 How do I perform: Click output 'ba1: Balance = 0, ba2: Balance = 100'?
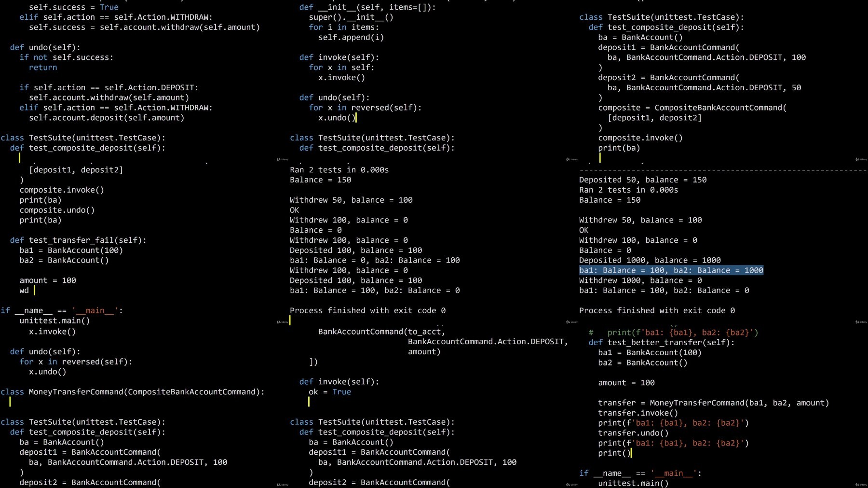(x=375, y=261)
